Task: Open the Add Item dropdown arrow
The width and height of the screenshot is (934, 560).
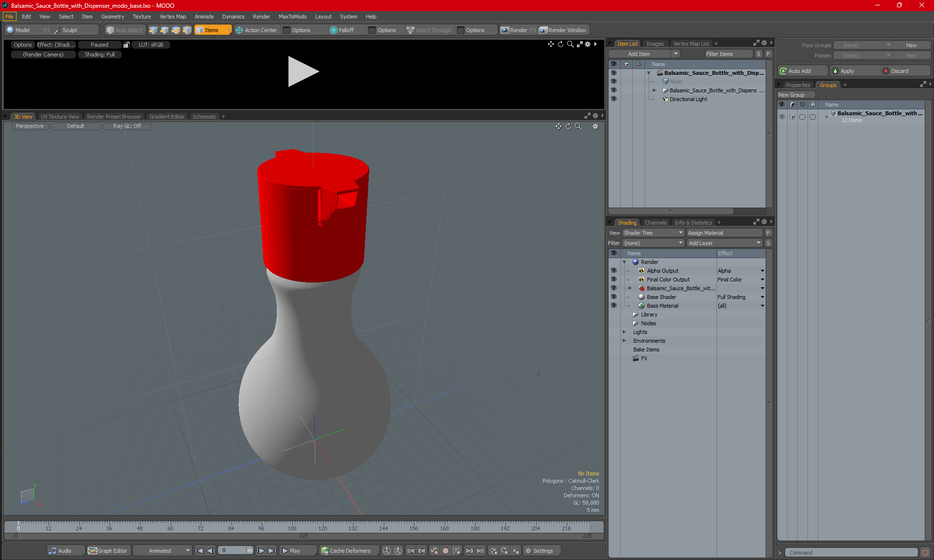Action: [x=676, y=54]
